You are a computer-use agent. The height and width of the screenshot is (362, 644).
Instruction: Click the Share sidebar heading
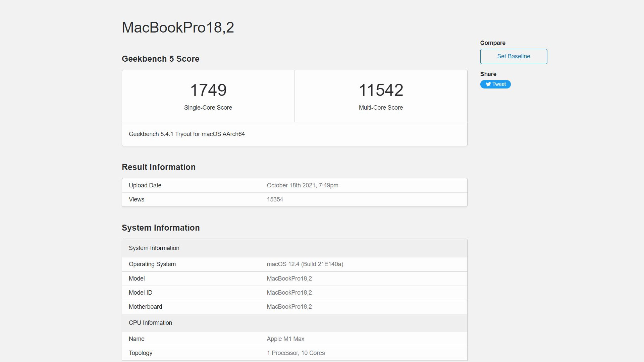tap(488, 74)
